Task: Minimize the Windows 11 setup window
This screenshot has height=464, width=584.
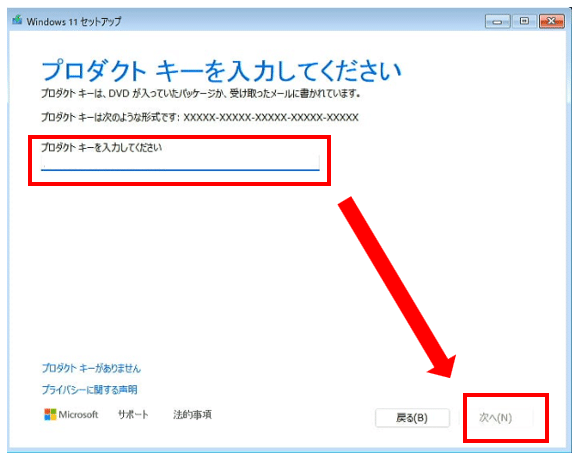Action: (x=497, y=21)
